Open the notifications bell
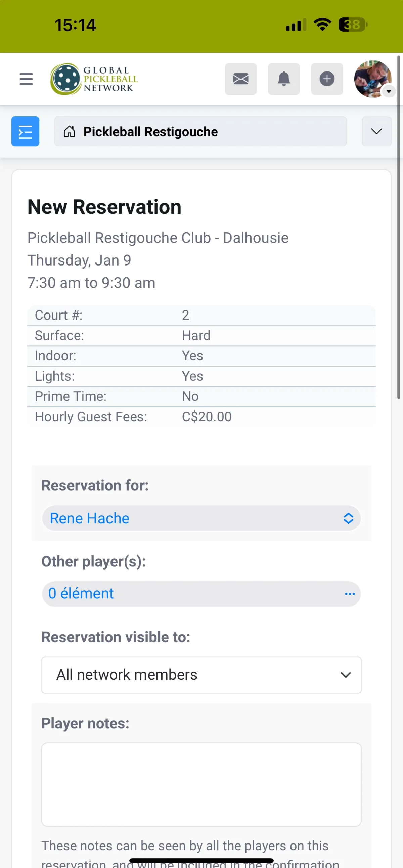This screenshot has width=403, height=868. tap(284, 79)
